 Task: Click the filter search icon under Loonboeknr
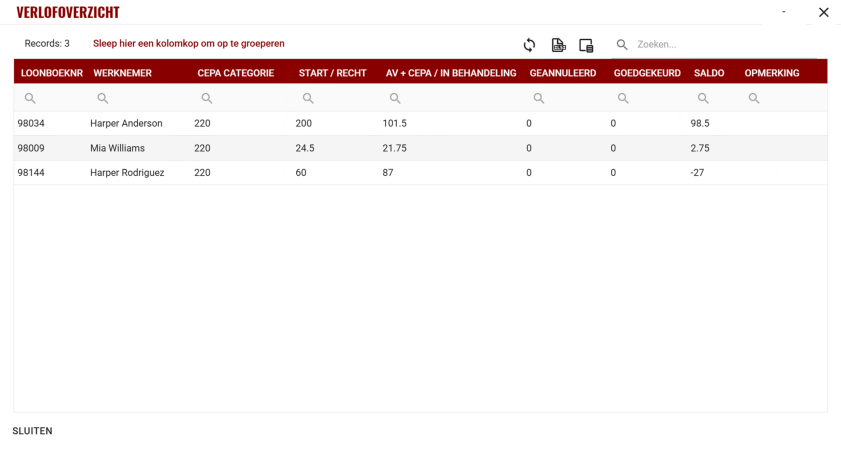(x=30, y=98)
